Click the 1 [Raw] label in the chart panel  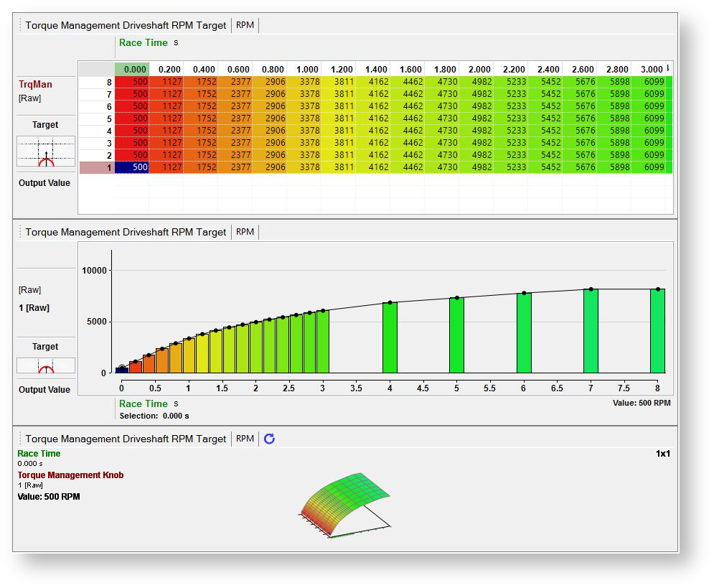(x=34, y=308)
